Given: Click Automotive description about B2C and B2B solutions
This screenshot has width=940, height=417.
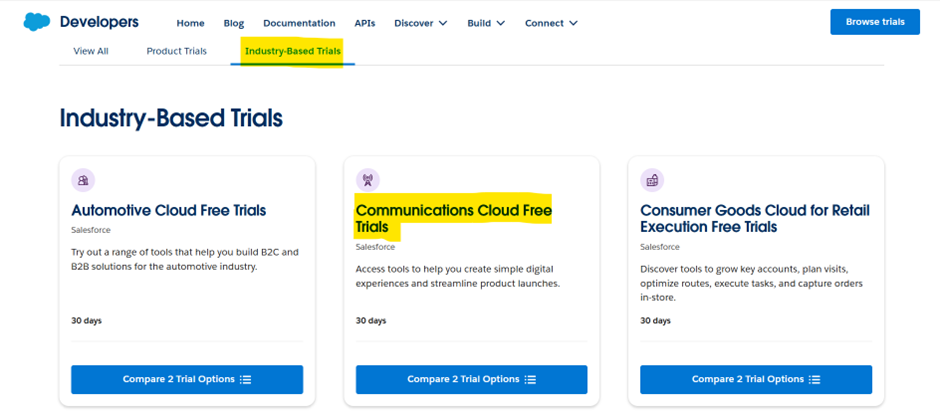Looking at the screenshot, I should pos(185,259).
